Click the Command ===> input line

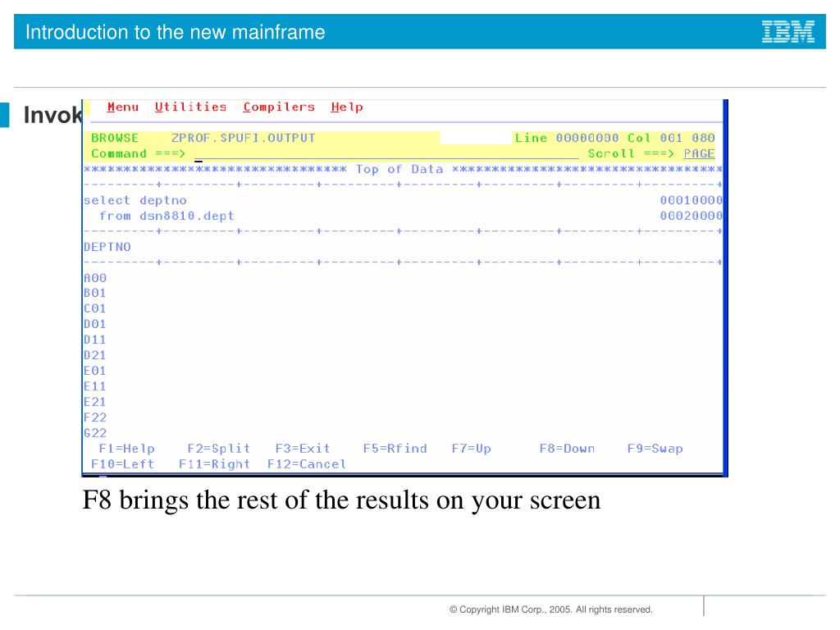[386, 154]
